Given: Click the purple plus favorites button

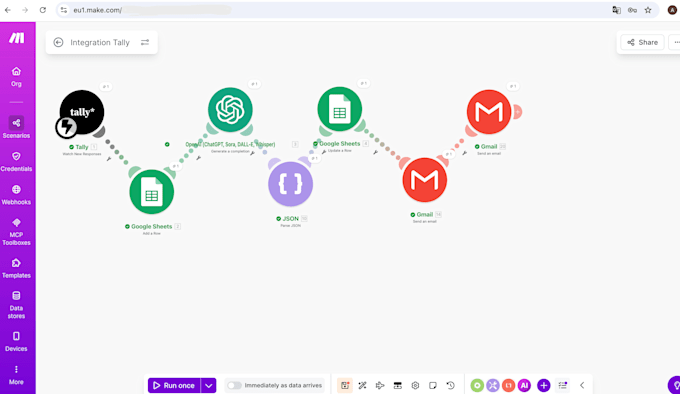Looking at the screenshot, I should (x=543, y=385).
